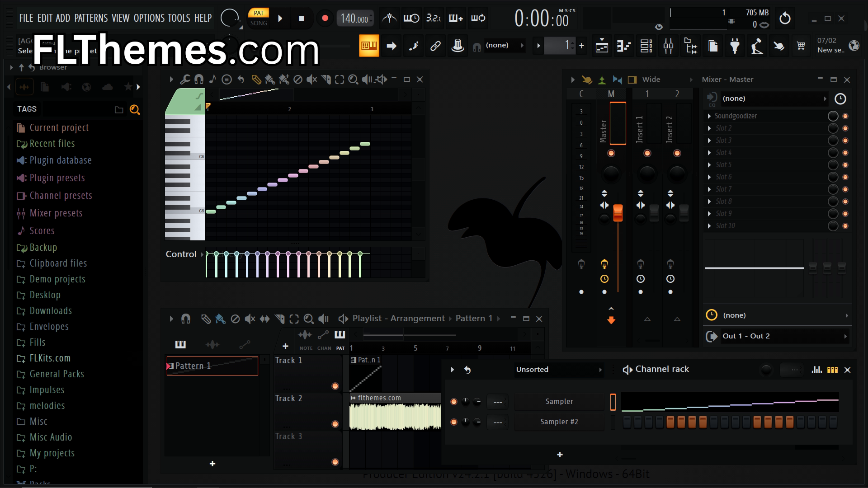Image resolution: width=868 pixels, height=488 pixels.
Task: Switch Channel rack to step/piano view icon
Action: point(832,370)
